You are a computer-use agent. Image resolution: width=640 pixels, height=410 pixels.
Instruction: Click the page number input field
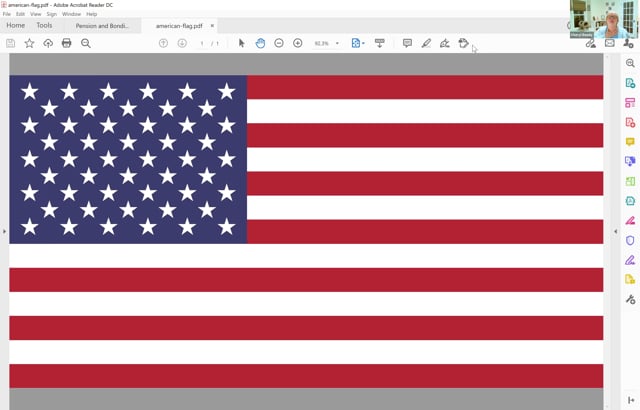point(202,43)
